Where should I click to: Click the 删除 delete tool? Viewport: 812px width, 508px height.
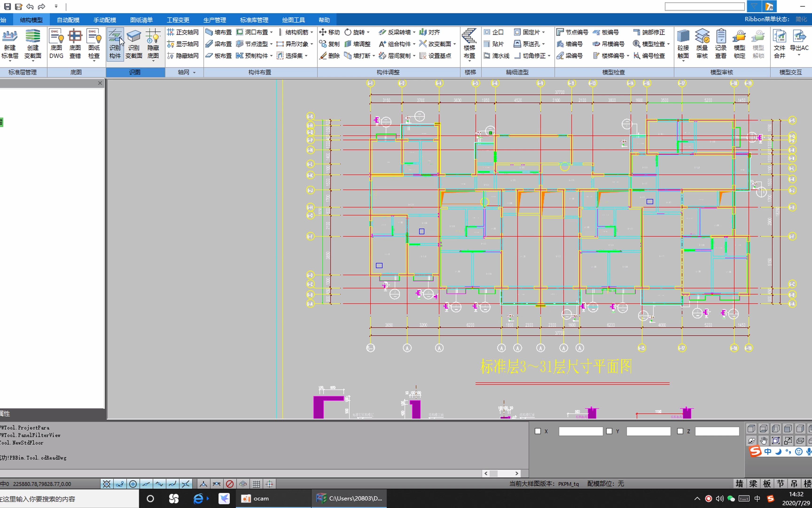point(329,56)
